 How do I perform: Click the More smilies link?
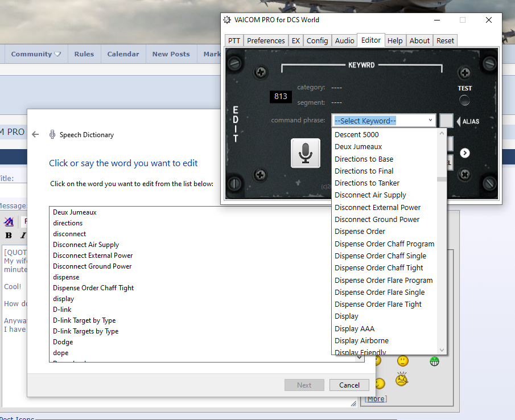(376, 398)
